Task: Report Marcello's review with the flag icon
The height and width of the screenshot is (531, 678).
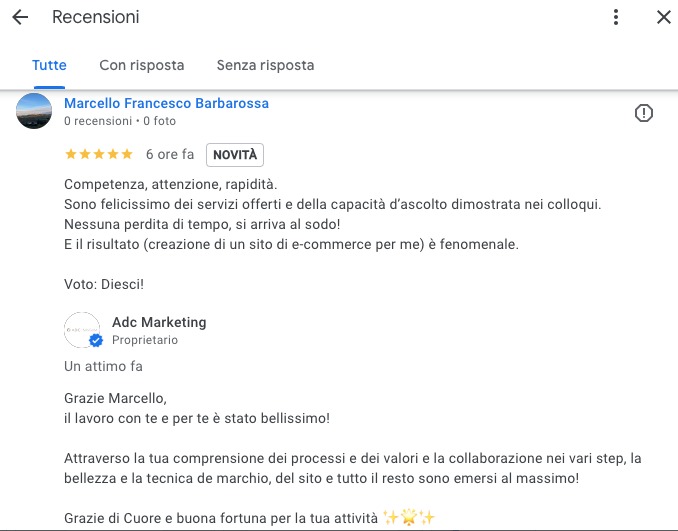Action: point(644,113)
